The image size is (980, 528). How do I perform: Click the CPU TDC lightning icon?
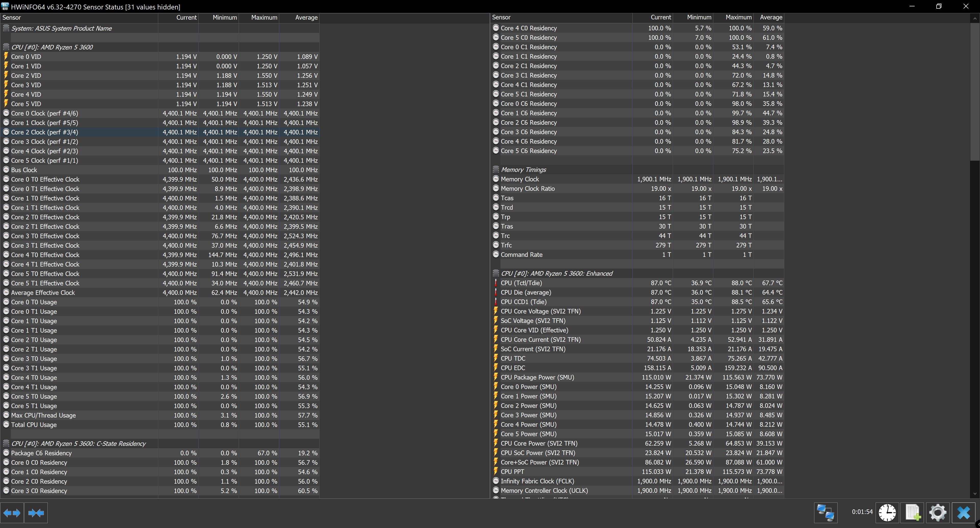(x=495, y=358)
